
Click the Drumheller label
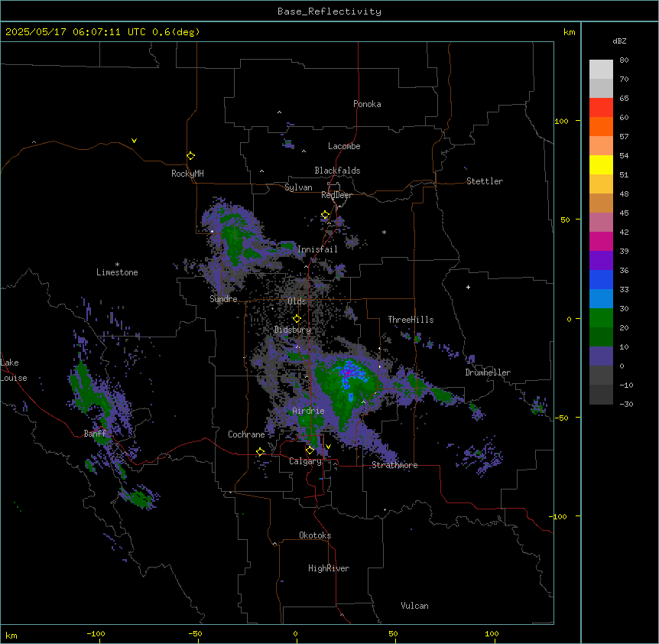(488, 372)
